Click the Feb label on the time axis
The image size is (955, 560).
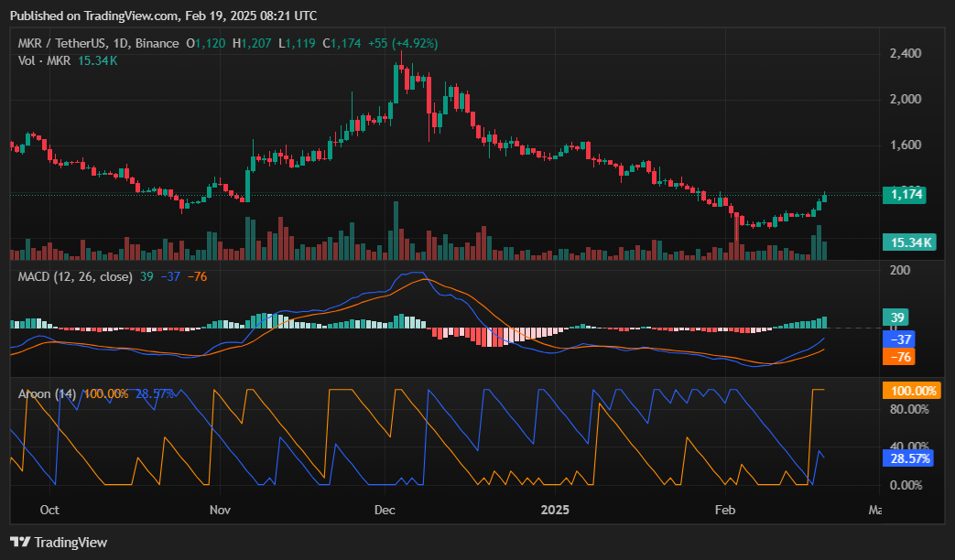click(x=725, y=509)
